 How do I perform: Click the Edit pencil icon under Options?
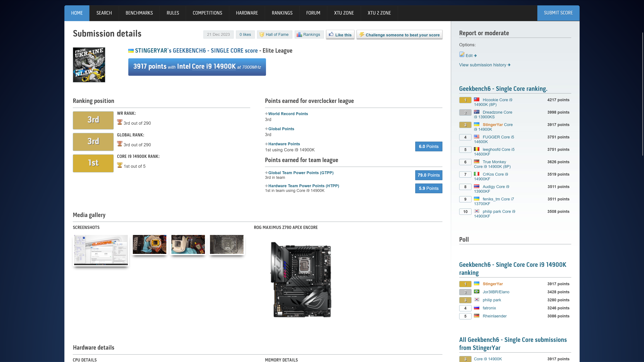pyautogui.click(x=462, y=55)
